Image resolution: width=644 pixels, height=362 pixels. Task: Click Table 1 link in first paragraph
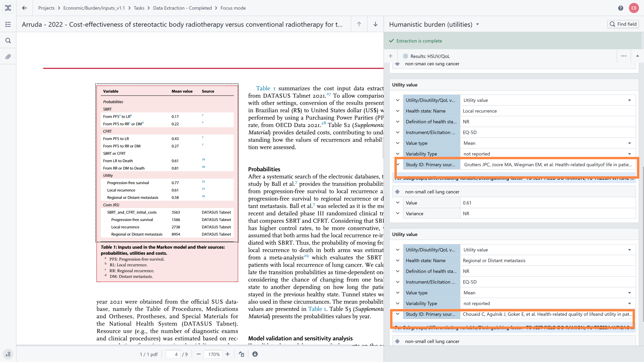265,88
